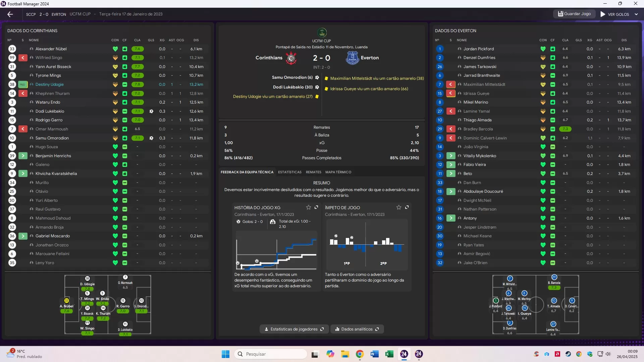Click the UCFM Cup competition logo
Screen dimensions: 644x362
coord(322,33)
